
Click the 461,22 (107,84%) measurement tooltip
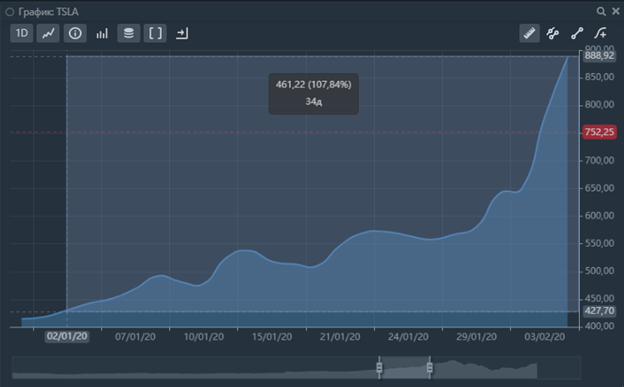(x=314, y=94)
